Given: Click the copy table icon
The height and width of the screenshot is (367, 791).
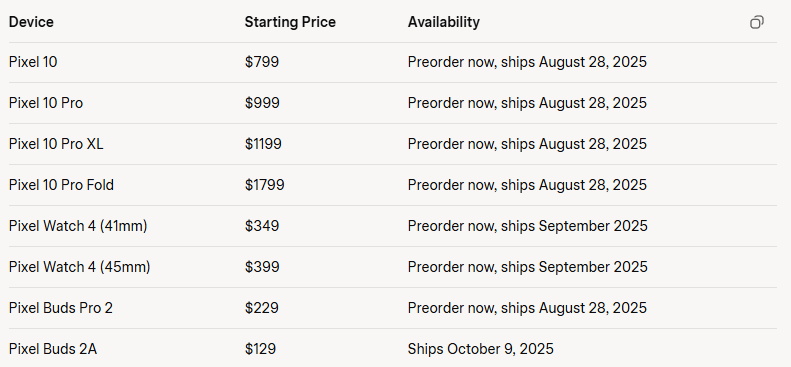Looking at the screenshot, I should tap(757, 22).
